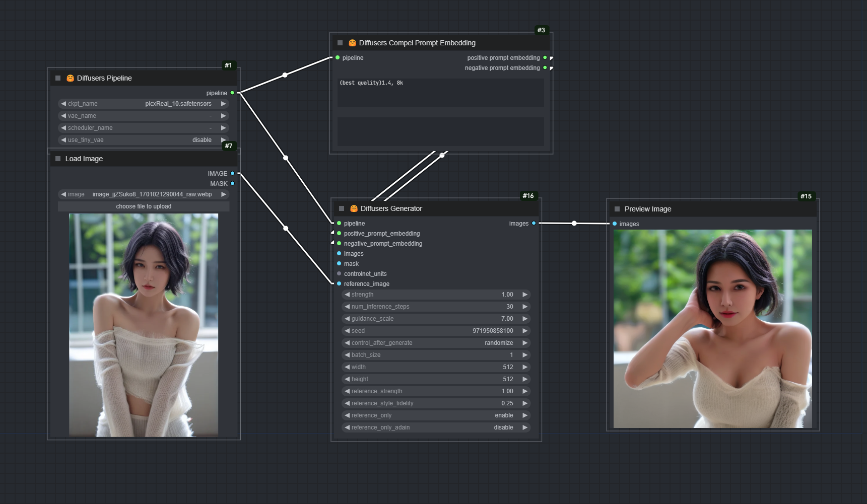
Task: Open the use_tiny_vae disable dropdown
Action: click(x=144, y=140)
